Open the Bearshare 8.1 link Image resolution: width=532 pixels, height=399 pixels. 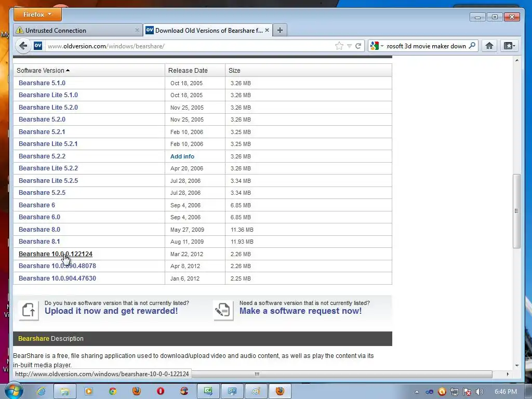(39, 242)
